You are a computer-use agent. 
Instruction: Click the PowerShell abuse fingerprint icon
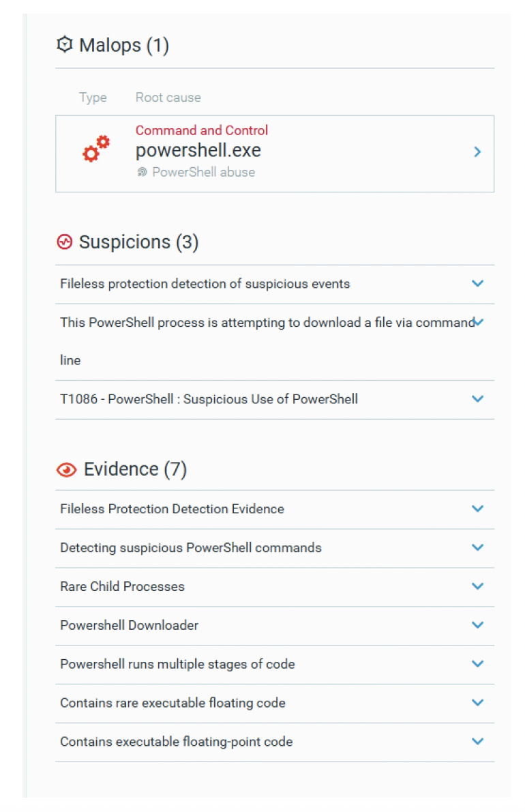pyautogui.click(x=142, y=172)
